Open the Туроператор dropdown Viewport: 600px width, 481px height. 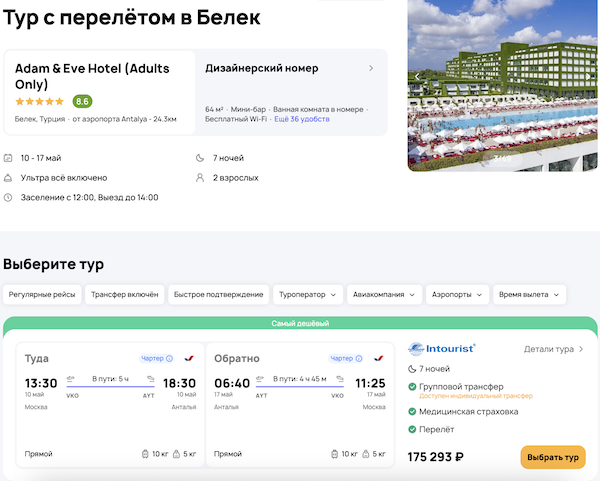click(x=309, y=294)
